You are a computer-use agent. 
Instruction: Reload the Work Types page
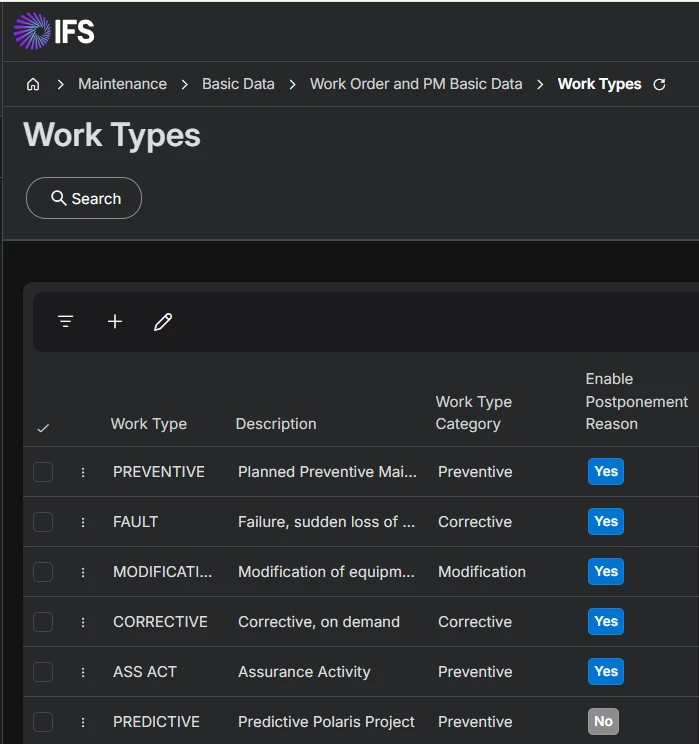tap(659, 85)
